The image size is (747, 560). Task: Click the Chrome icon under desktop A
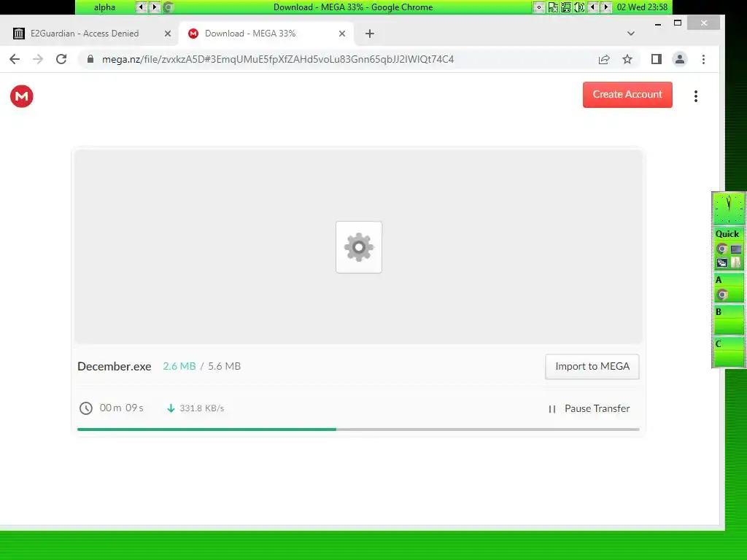722,295
